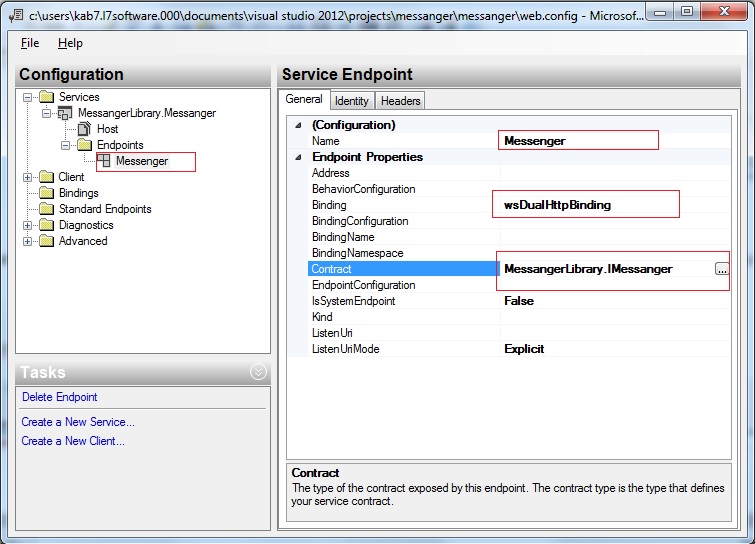The image size is (755, 544).
Task: Select the Kind property row
Action: pos(519,317)
